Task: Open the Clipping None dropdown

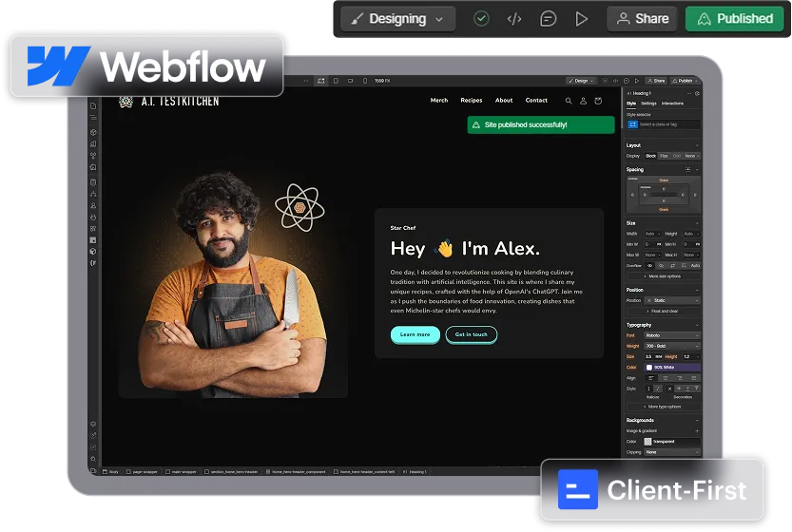Action: [x=673, y=452]
